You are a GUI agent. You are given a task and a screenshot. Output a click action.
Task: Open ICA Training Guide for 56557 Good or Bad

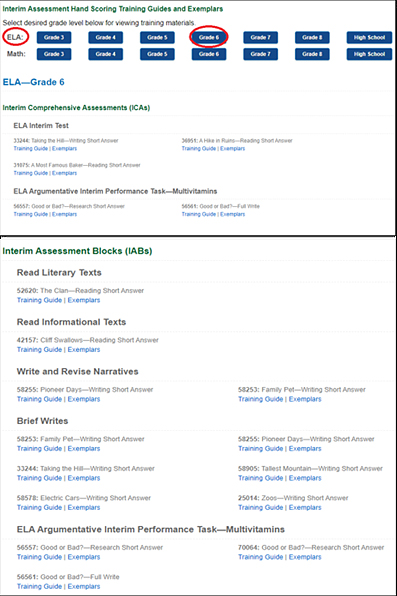[x=31, y=214]
